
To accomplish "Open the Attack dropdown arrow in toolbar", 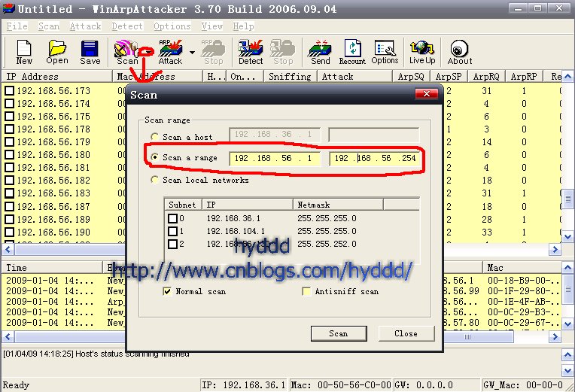I will (x=192, y=53).
